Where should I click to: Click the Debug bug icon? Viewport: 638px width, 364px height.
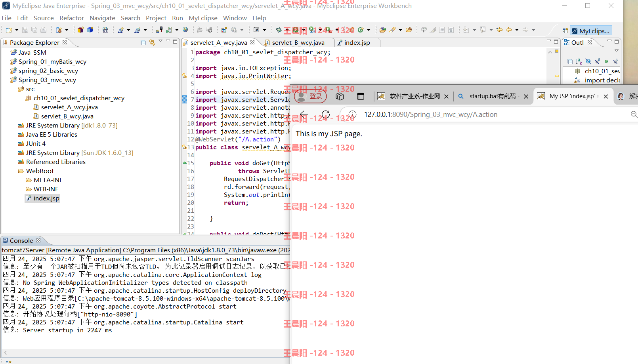[279, 30]
